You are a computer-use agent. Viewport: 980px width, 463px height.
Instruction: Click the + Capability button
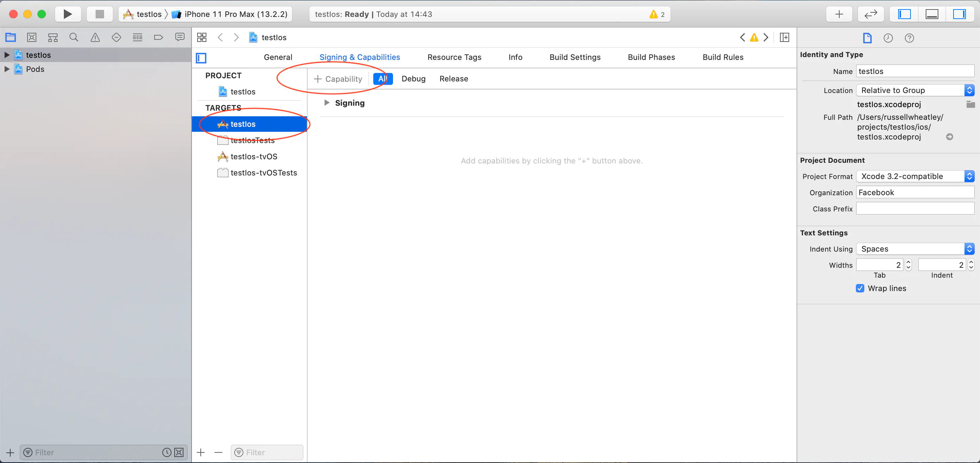click(x=338, y=79)
